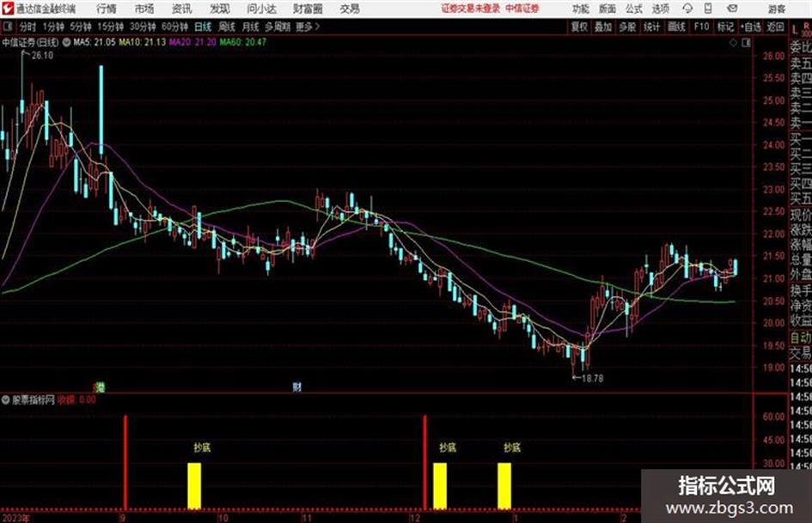Click the diamond icon at chart top right
The height and width of the screenshot is (523, 812).
733,43
